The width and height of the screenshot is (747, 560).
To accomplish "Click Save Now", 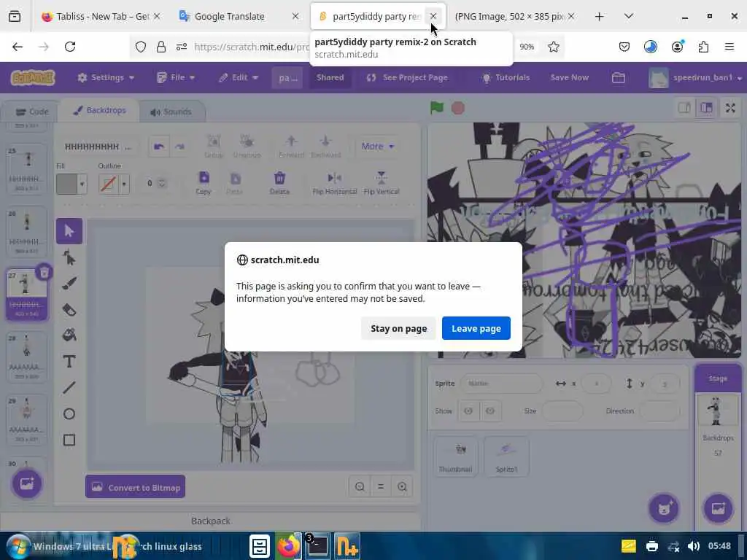I will tap(569, 77).
